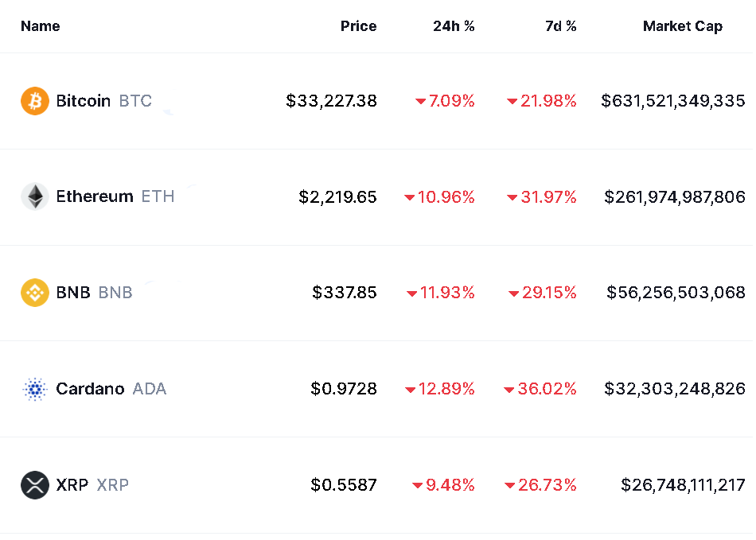756x540 pixels.
Task: Open the Cardano coin name link
Action: tap(90, 389)
